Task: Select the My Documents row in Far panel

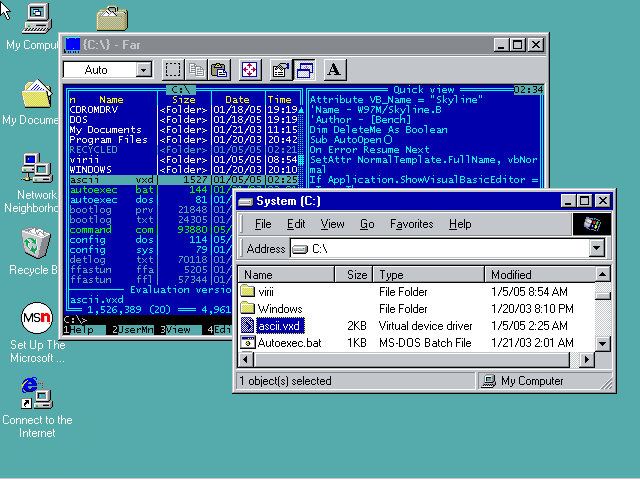Action: click(x=184, y=129)
